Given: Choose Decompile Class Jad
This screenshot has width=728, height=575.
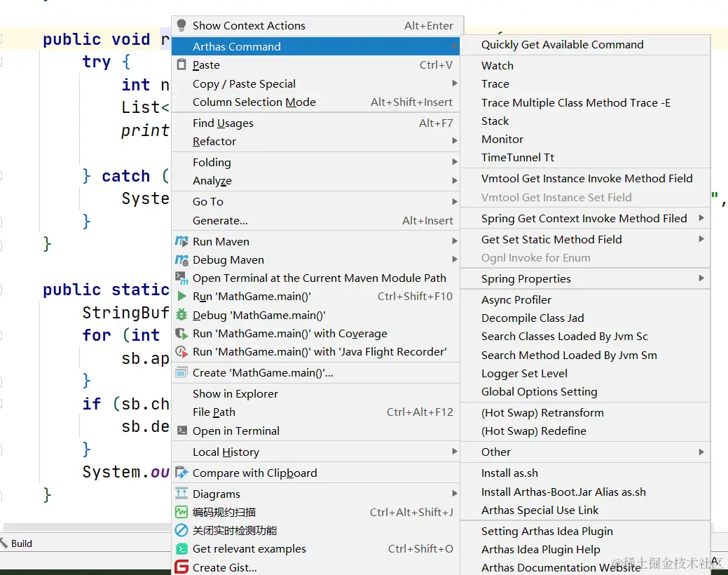Looking at the screenshot, I should click(x=586, y=318).
